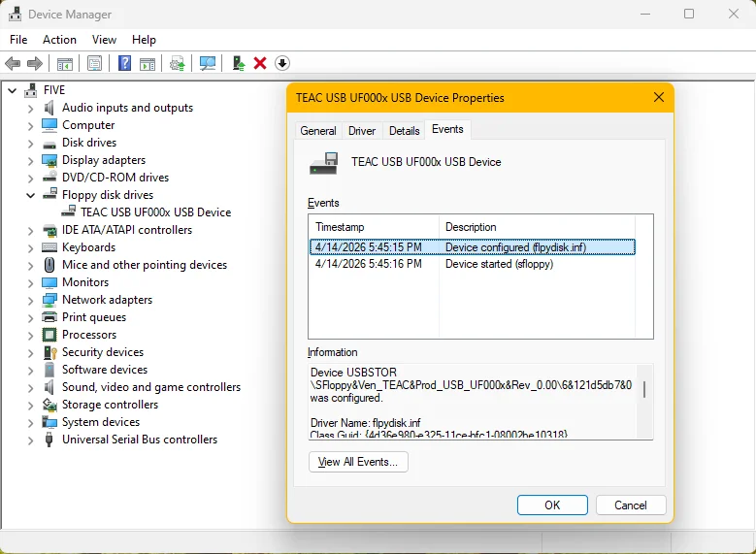This screenshot has height=554, width=756.
Task: Select TEAC USB UF000x USB Device in tree
Action: tap(155, 212)
